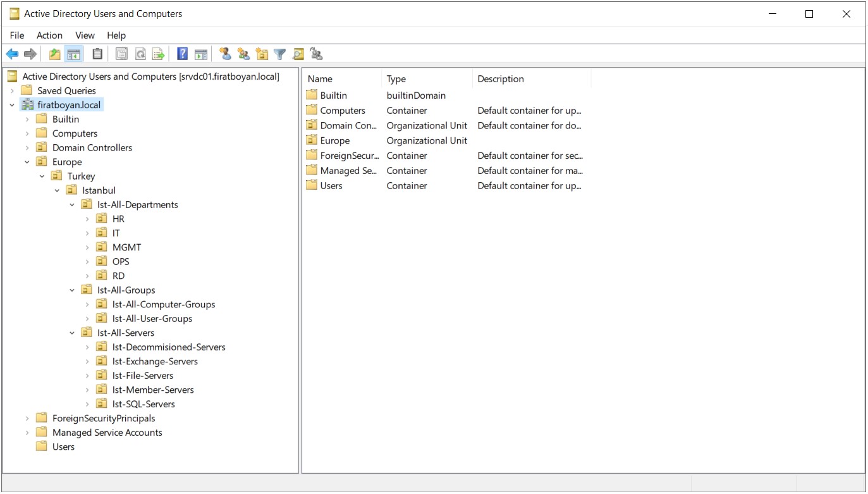This screenshot has width=868, height=494.
Task: Select Domain Controllers in tree
Action: 92,147
